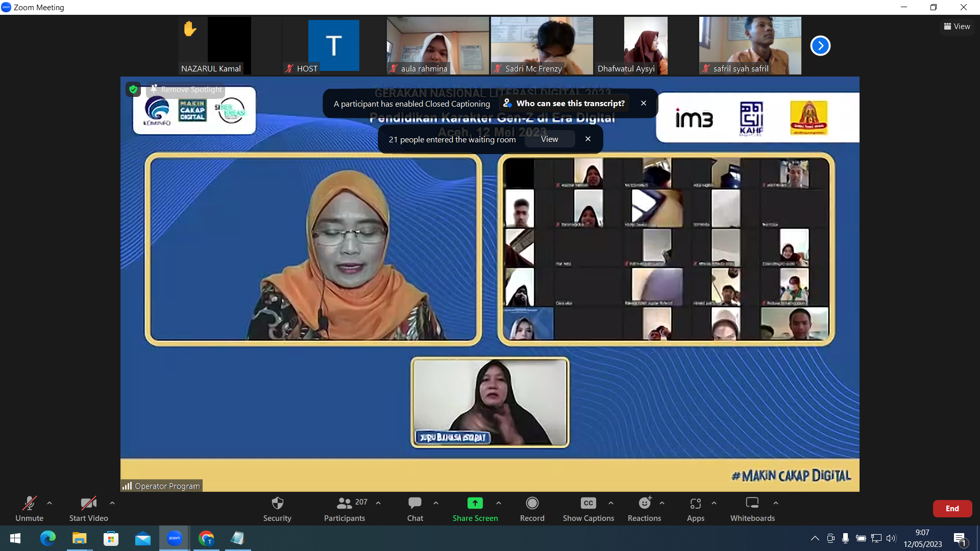980x551 pixels.
Task: Click the Meet Now camera tray icon
Action: pos(830,538)
